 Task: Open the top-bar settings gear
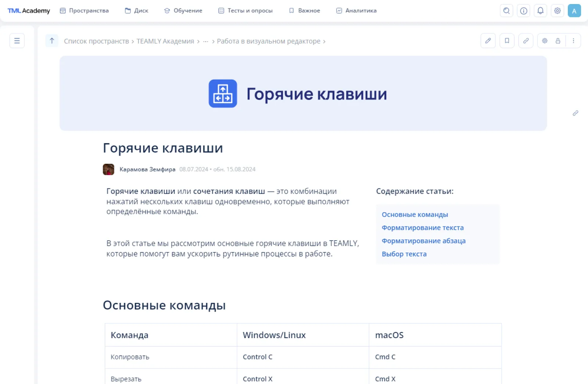pyautogui.click(x=557, y=11)
